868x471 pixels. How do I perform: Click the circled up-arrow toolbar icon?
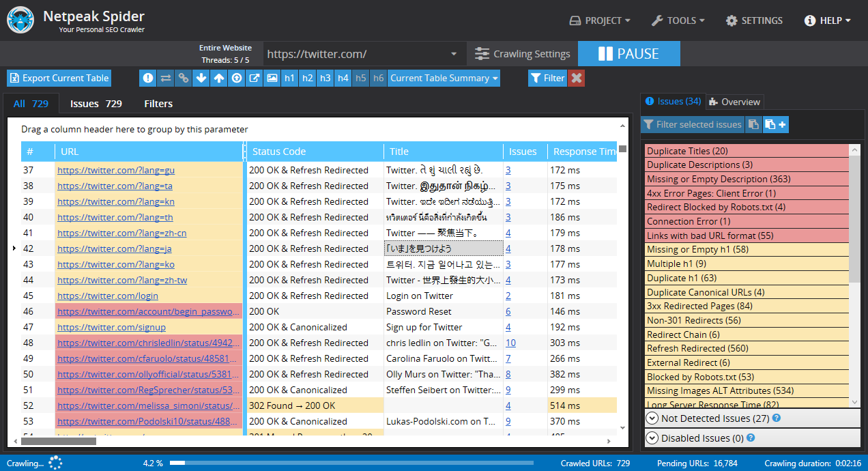tap(236, 78)
